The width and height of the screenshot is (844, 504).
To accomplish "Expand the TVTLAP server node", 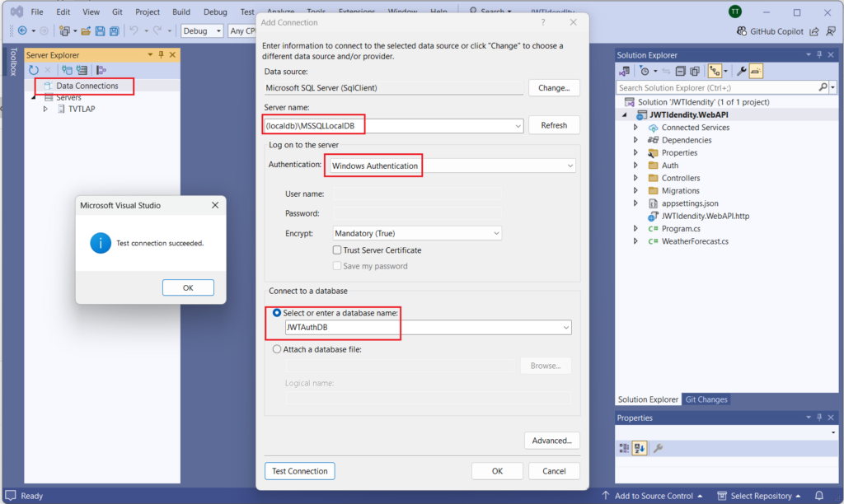I will click(x=46, y=109).
